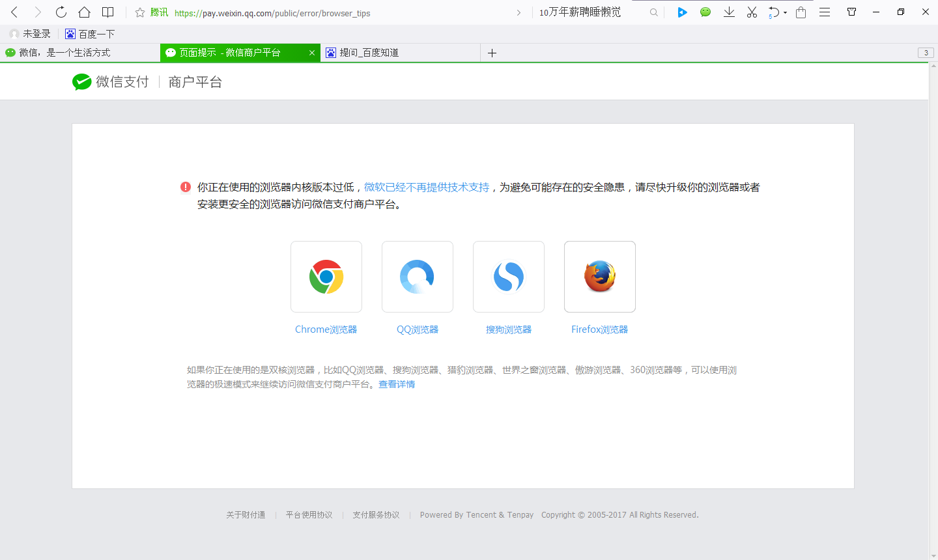The width and height of the screenshot is (938, 560).
Task: Open the Chrome浏览器 text link
Action: [326, 329]
